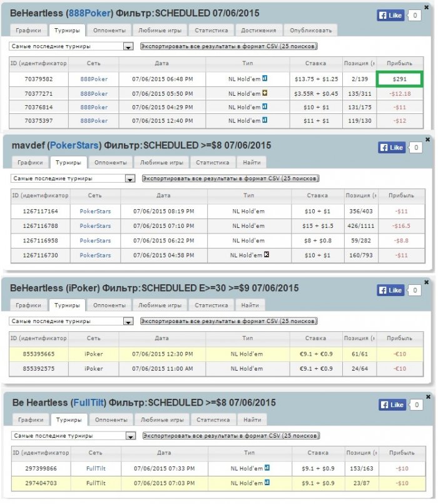Viewport: 438px width, 504px height.
Task: Open Оппоненты tab in 888Poker panel
Action: pyautogui.click(x=109, y=30)
